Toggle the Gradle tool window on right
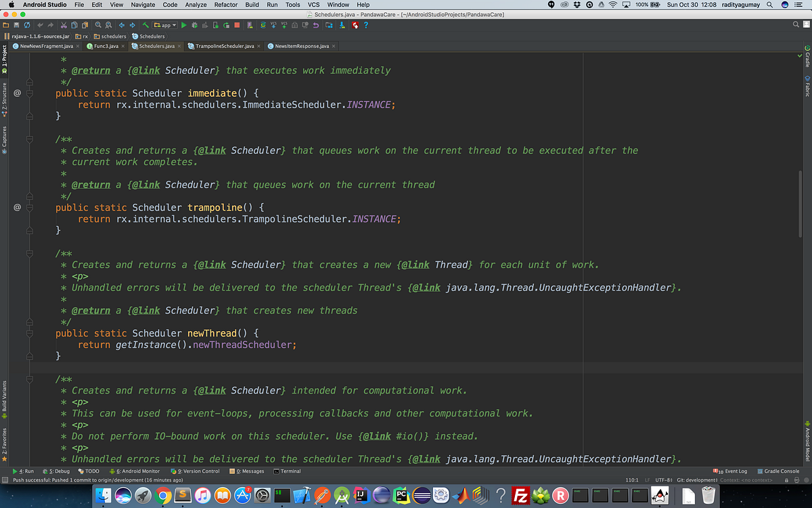Viewport: 812px width, 508px height. (x=807, y=56)
